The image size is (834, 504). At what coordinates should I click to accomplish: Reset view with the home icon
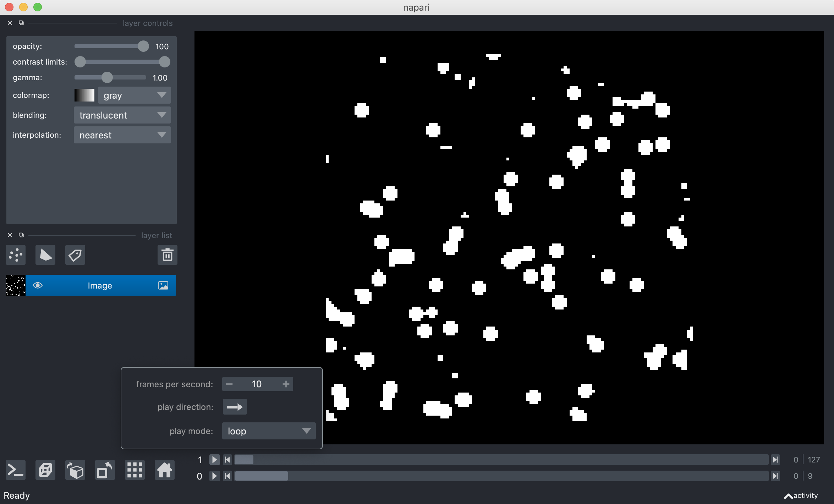tap(165, 470)
